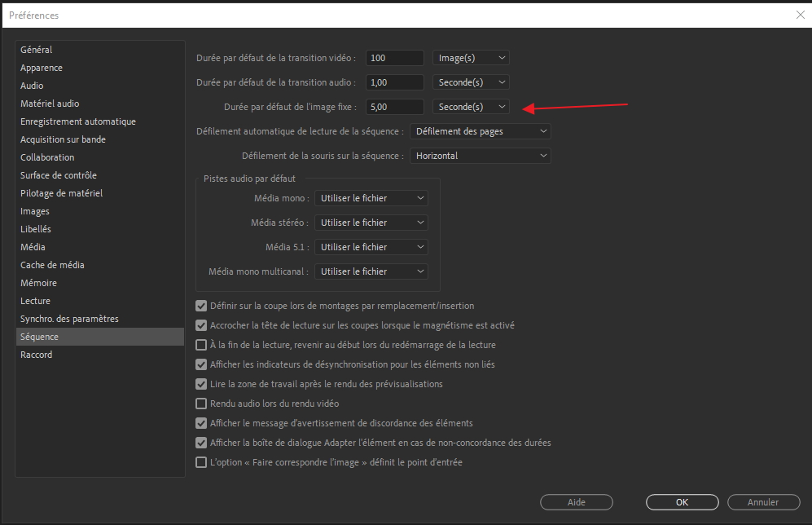Enable the 'Faire correspondre l'image' option
This screenshot has width=812, height=525.
pyautogui.click(x=202, y=462)
